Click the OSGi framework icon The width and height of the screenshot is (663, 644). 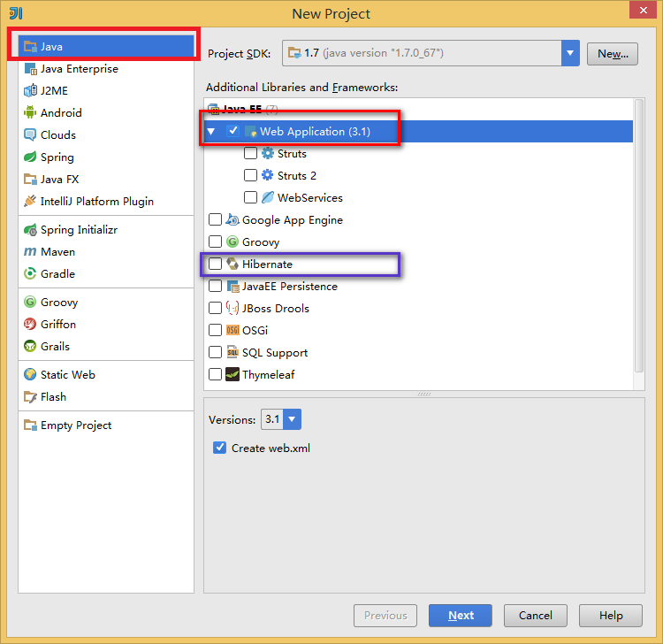pyautogui.click(x=232, y=330)
